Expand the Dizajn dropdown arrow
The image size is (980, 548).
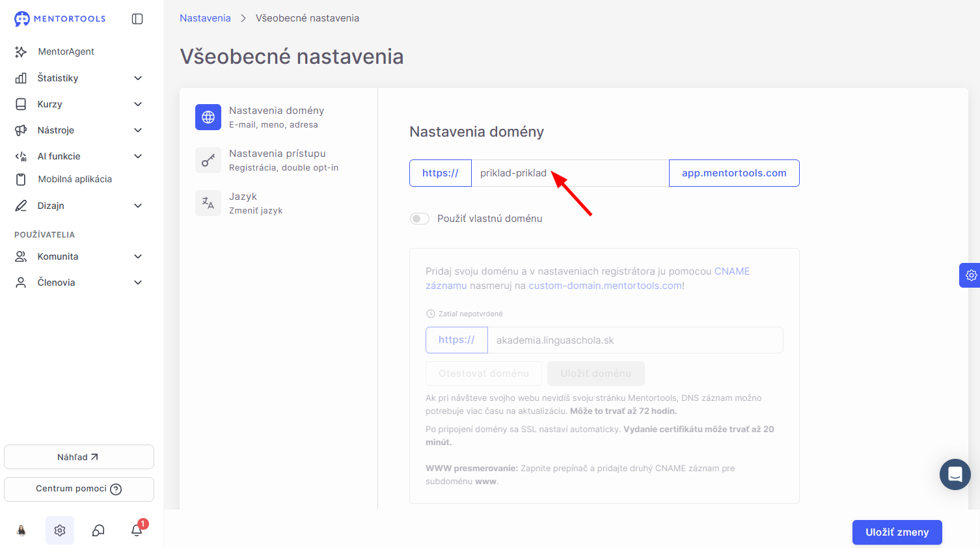[x=138, y=206]
